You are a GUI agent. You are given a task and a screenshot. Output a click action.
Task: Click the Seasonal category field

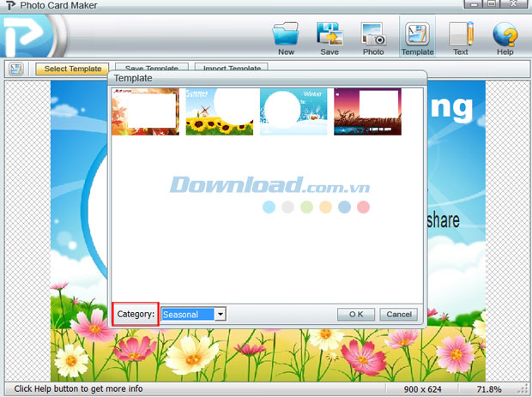(x=187, y=315)
